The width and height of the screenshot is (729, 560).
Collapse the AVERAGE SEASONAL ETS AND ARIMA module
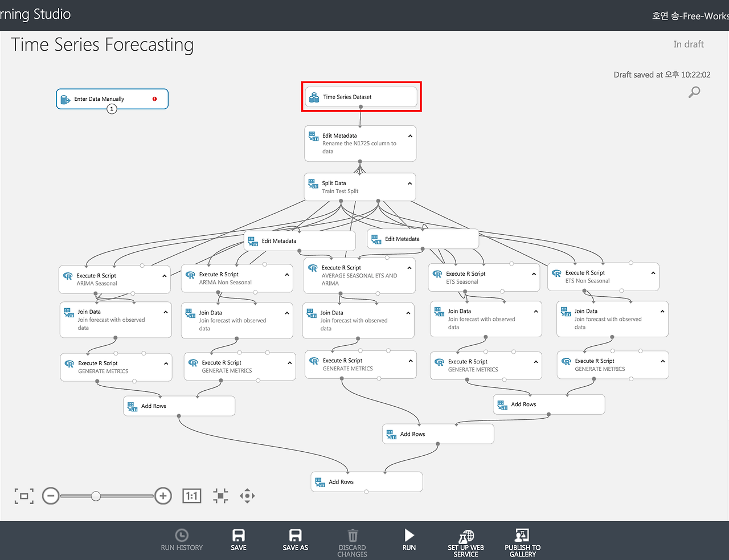(x=409, y=268)
